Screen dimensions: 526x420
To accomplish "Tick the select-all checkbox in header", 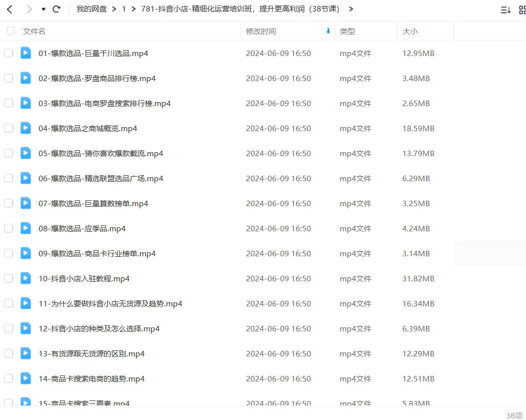I will (x=11, y=31).
